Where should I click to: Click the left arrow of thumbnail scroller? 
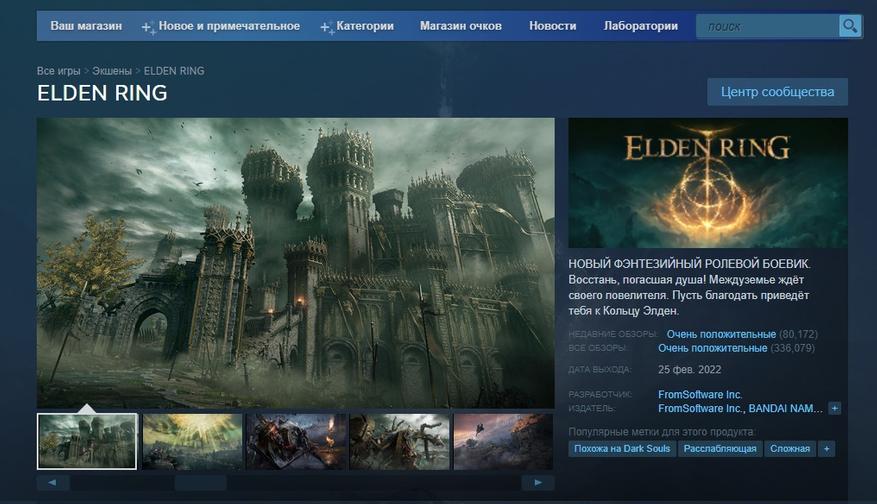(53, 483)
